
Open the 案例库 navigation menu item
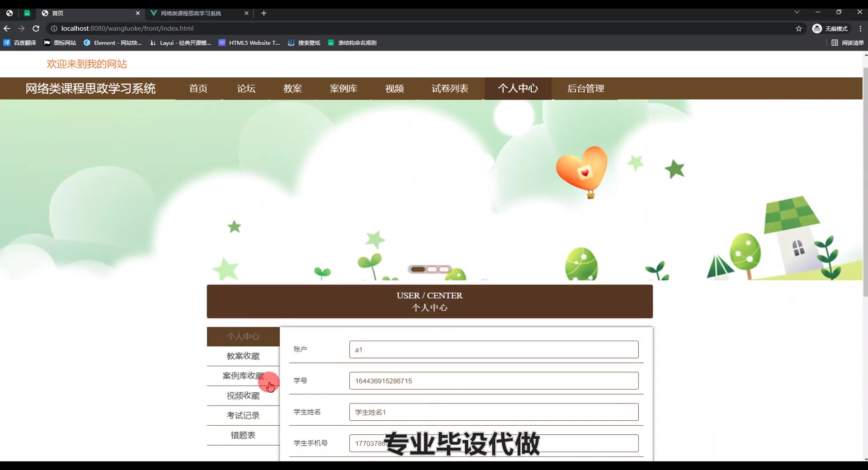pos(344,89)
